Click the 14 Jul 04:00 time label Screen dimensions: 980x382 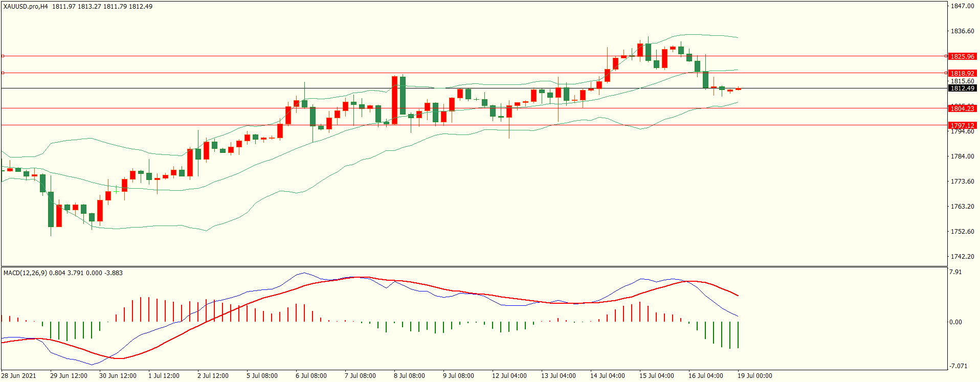click(608, 376)
